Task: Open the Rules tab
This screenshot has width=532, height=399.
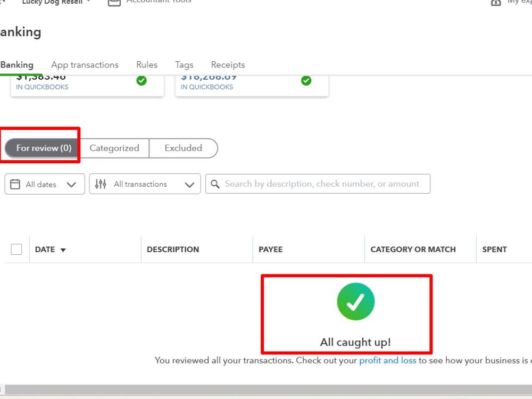Action: (x=147, y=65)
